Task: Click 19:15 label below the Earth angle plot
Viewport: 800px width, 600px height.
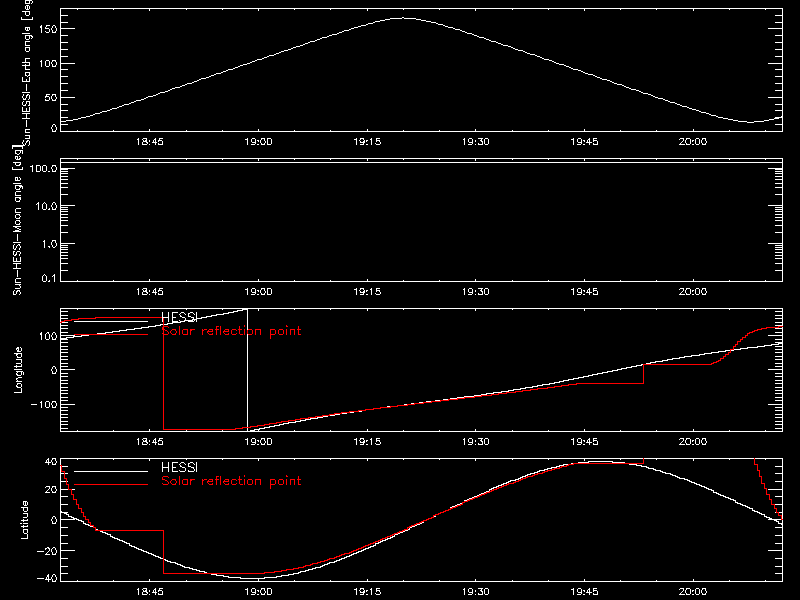Action: 367,142
